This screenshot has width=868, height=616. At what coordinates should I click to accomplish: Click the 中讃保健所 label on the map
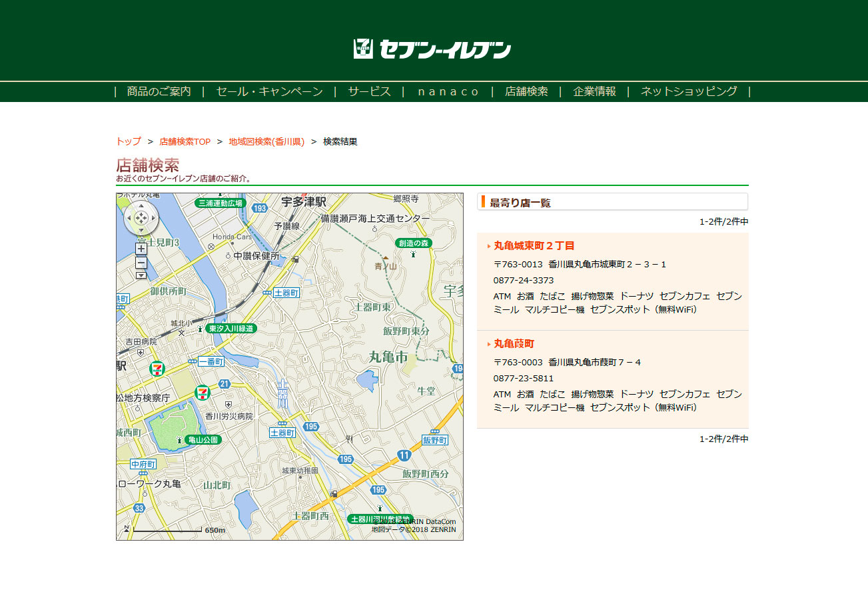pyautogui.click(x=256, y=255)
